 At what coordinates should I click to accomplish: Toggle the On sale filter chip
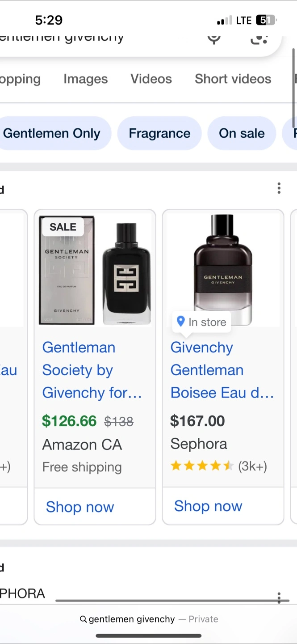click(242, 133)
